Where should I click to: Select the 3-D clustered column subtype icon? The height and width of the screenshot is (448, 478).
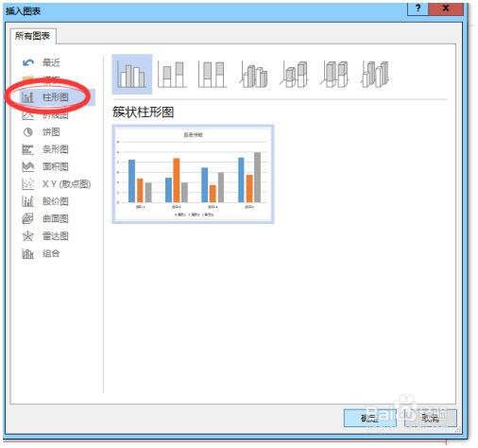pos(254,75)
